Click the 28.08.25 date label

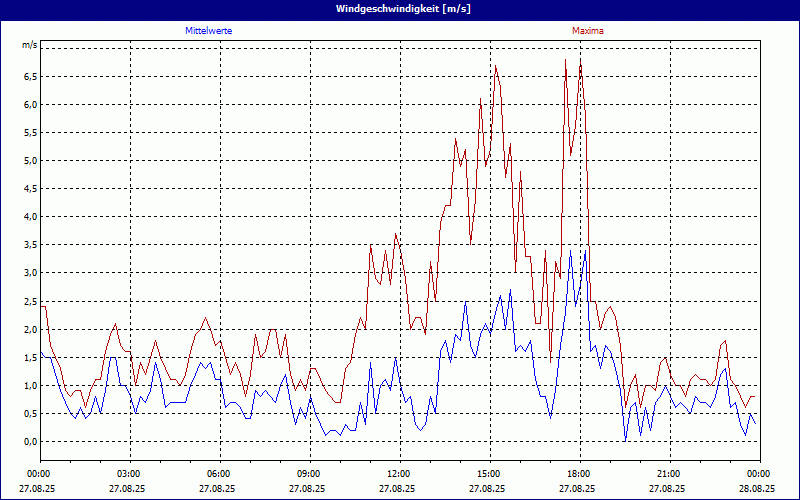click(757, 489)
